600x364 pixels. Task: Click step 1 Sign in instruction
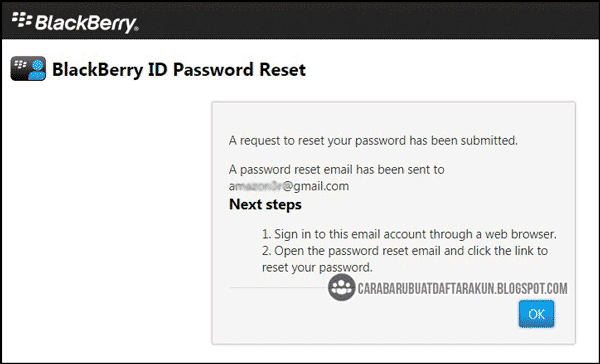(409, 234)
